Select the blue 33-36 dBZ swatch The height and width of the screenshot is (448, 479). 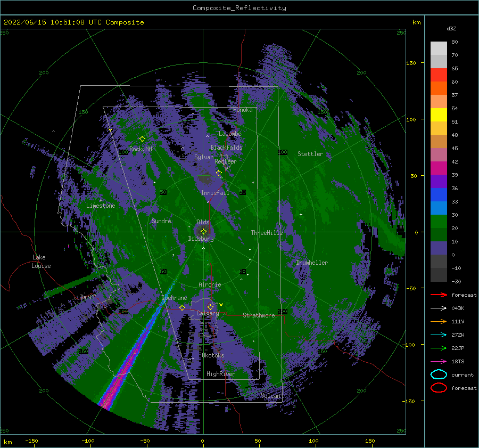tap(439, 194)
